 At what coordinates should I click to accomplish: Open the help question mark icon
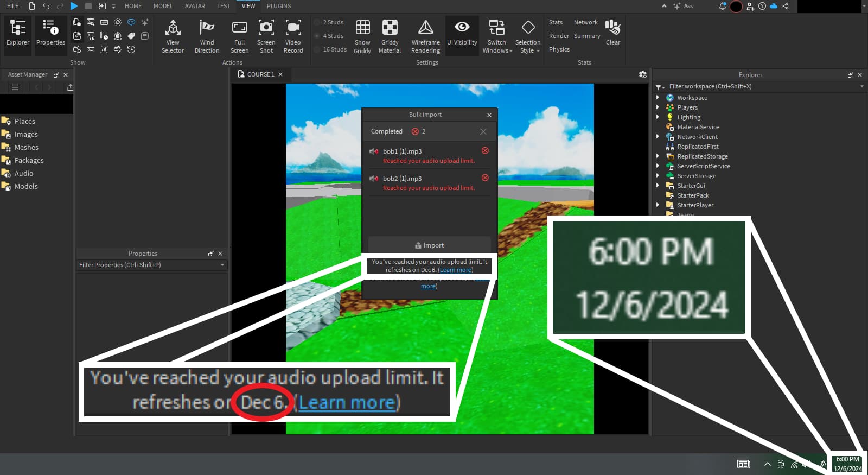762,6
